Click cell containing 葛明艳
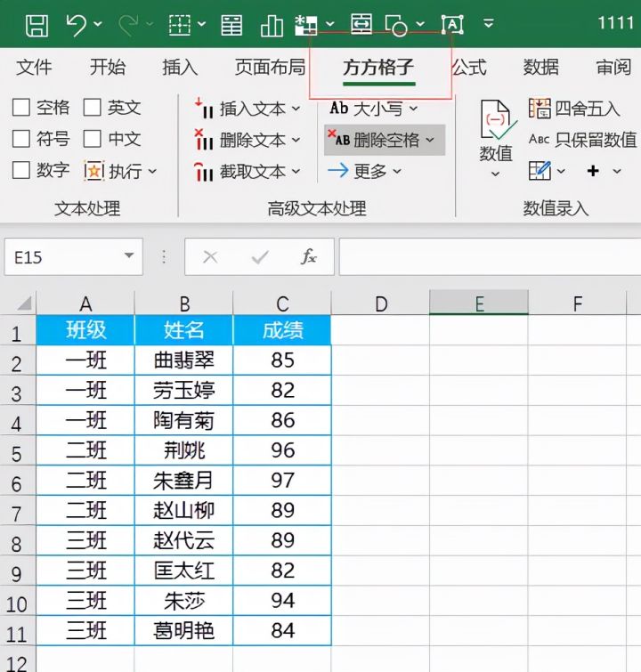 184,631
